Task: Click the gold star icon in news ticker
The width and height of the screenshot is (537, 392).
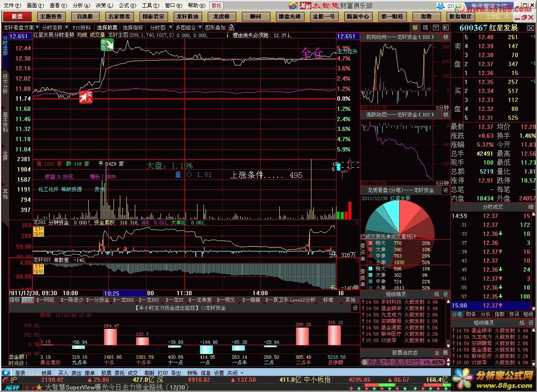Action: pyautogui.click(x=39, y=387)
